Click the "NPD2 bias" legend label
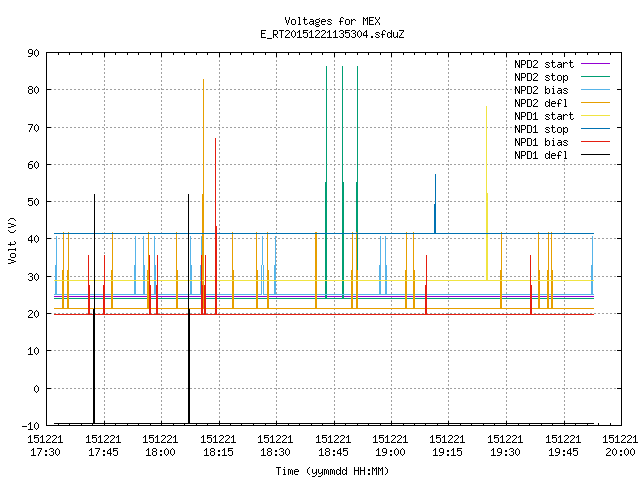The height and width of the screenshot is (480, 640). tap(541, 90)
